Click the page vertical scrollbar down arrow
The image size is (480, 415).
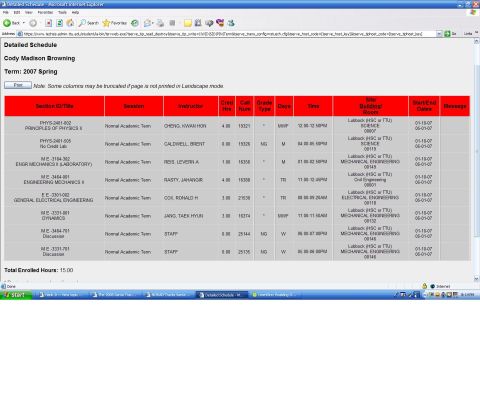coord(477,279)
